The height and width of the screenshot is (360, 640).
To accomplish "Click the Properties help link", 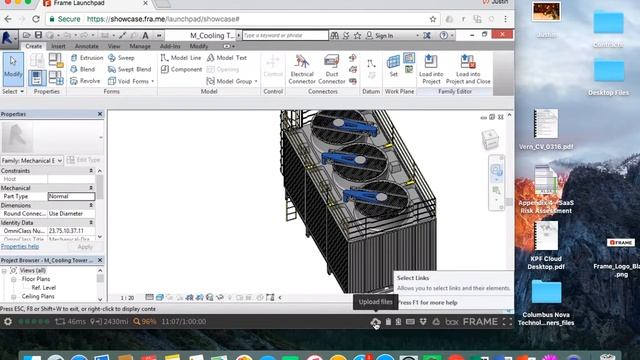I will coord(20,247).
